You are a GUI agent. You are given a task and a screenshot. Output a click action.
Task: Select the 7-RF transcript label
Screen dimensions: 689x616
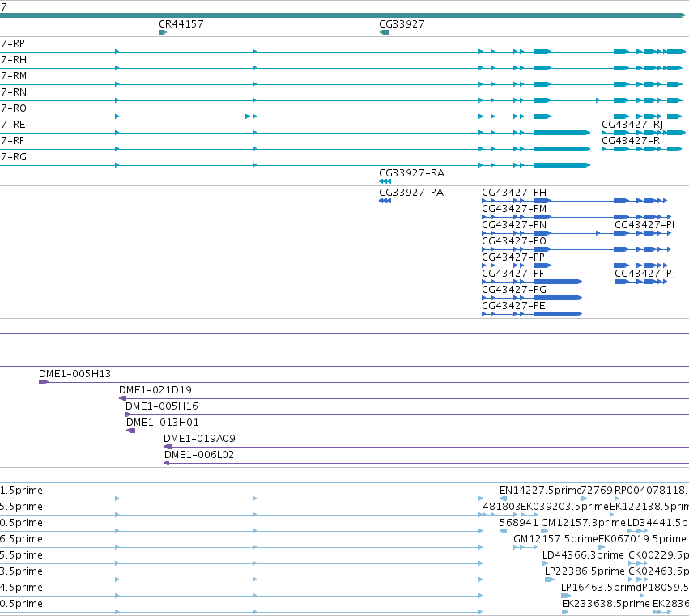[x=12, y=141]
